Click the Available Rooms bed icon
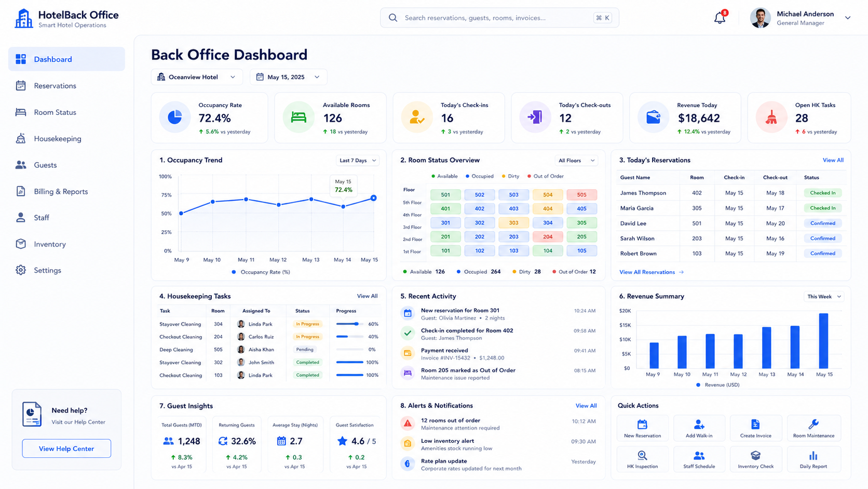Screen dimensions: 868x489 coord(299,117)
